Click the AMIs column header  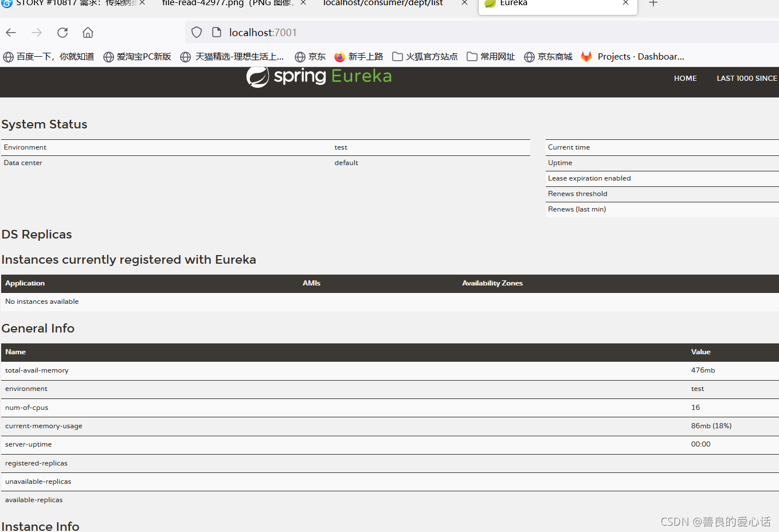coord(311,283)
